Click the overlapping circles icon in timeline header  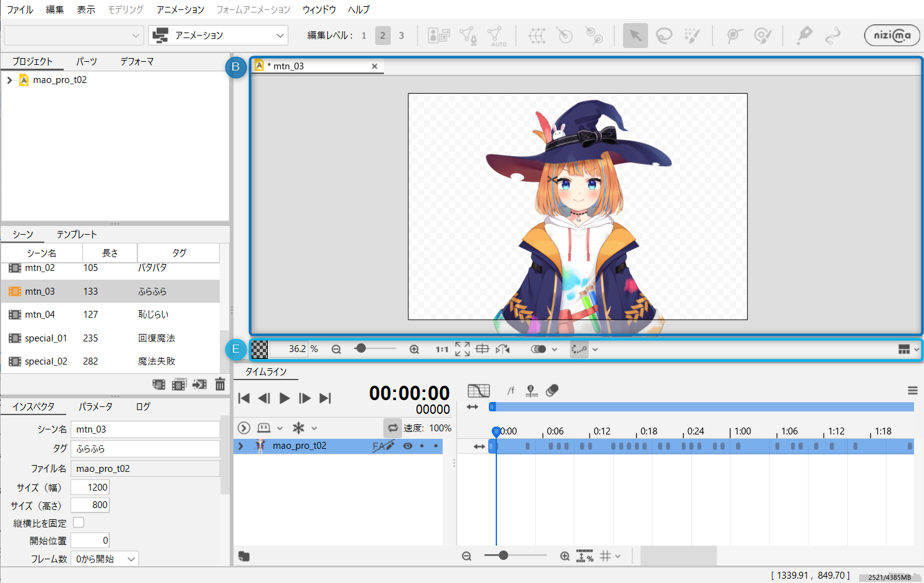(552, 391)
